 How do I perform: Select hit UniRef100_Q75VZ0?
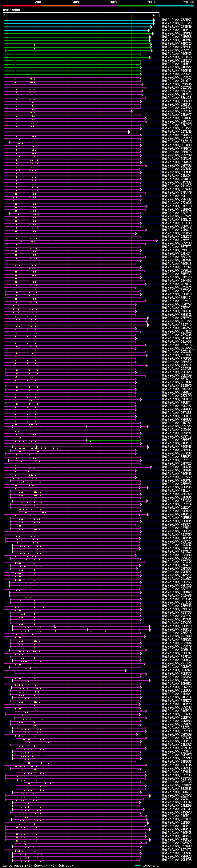click(177, 78)
